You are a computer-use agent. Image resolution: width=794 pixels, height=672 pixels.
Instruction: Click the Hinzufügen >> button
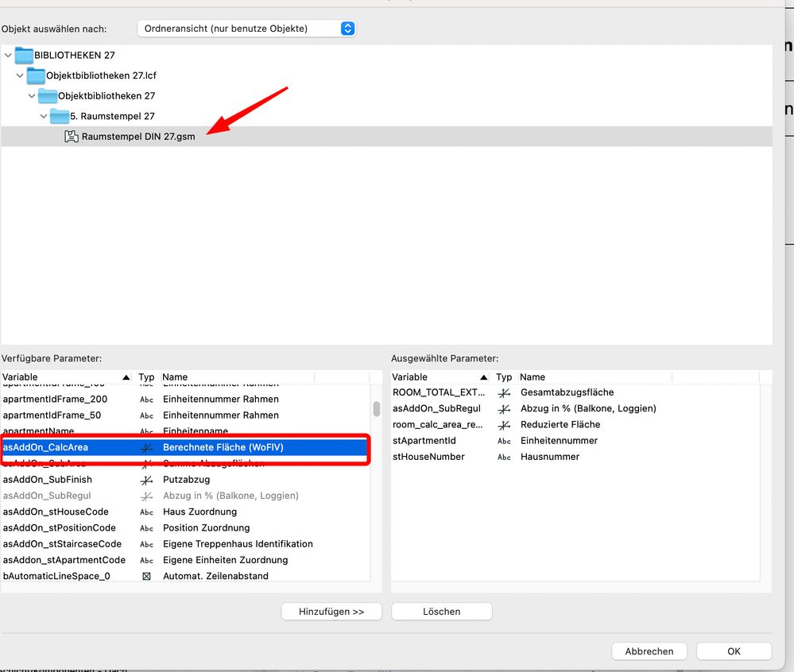coord(331,612)
